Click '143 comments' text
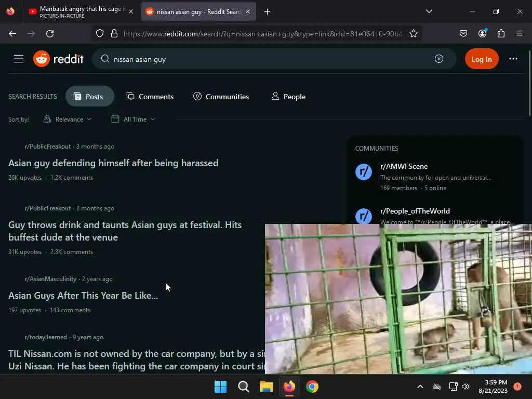The image size is (532, 399). [70, 311]
